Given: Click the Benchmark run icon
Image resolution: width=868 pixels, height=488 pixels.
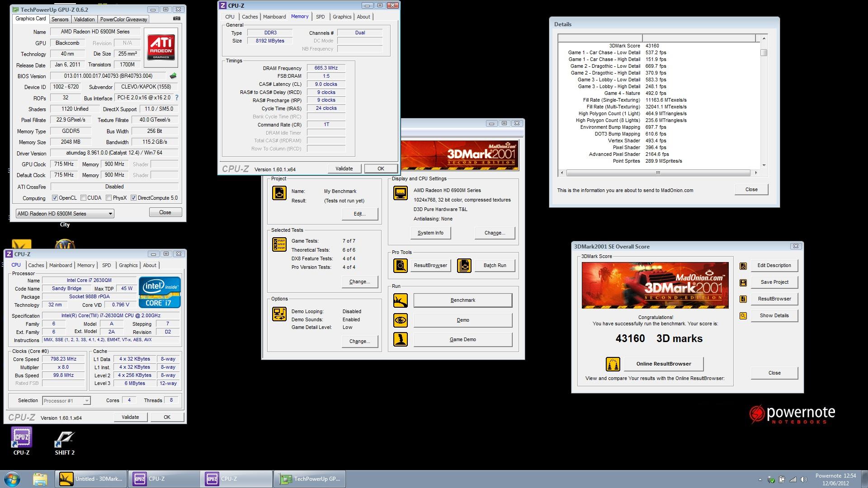Looking at the screenshot, I should [400, 300].
